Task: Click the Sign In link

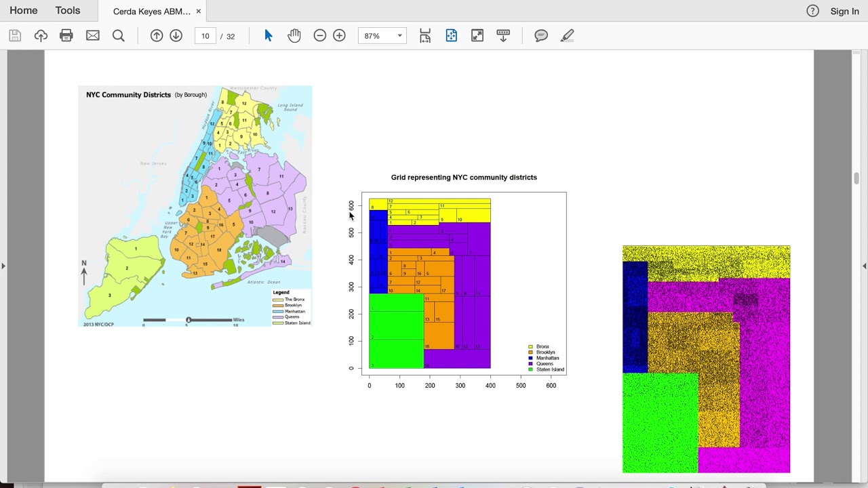Action: (845, 11)
